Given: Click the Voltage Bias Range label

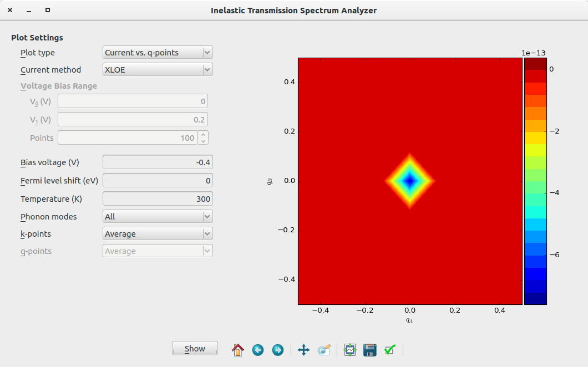Looking at the screenshot, I should click(59, 86).
